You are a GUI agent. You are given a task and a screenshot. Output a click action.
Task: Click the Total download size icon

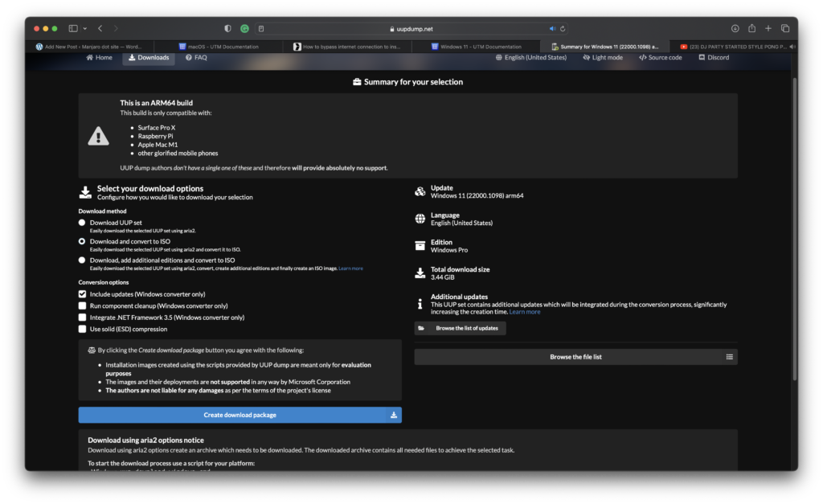(x=420, y=273)
